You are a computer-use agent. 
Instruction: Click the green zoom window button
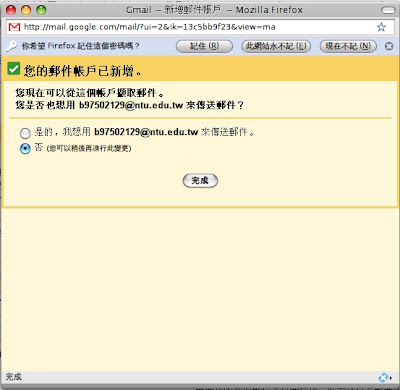[x=41, y=10]
